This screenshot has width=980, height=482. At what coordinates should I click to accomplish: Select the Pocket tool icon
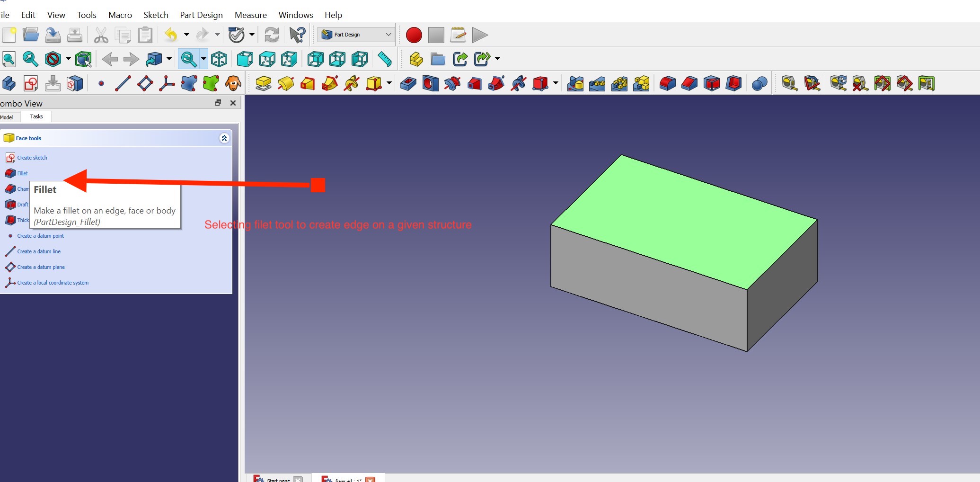point(408,84)
